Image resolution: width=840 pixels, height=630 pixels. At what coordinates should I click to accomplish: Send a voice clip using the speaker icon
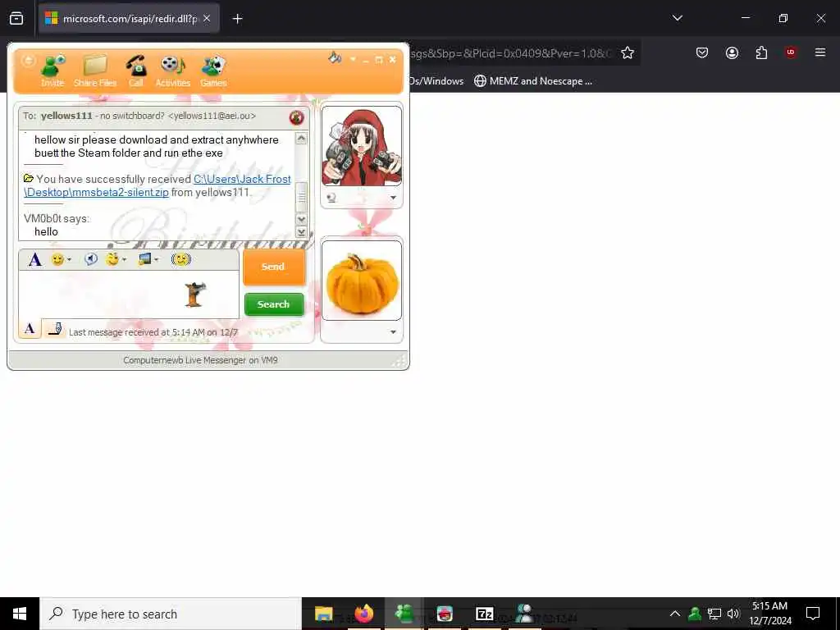pyautogui.click(x=91, y=260)
